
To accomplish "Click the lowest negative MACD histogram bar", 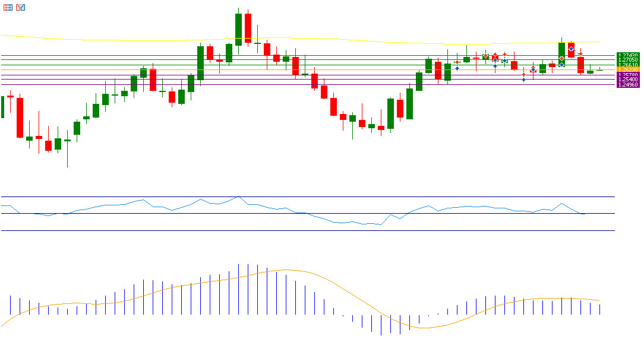I will click(381, 325).
